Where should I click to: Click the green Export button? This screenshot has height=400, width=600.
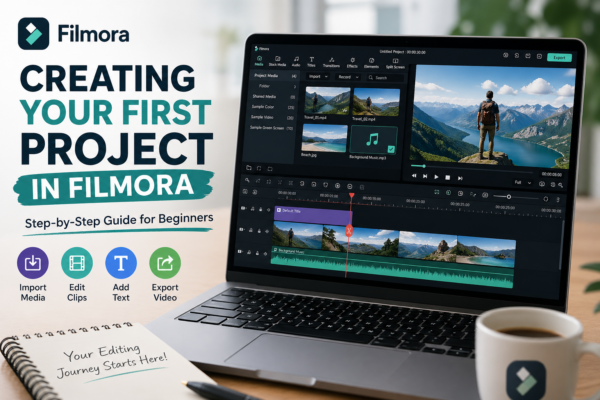pos(559,57)
